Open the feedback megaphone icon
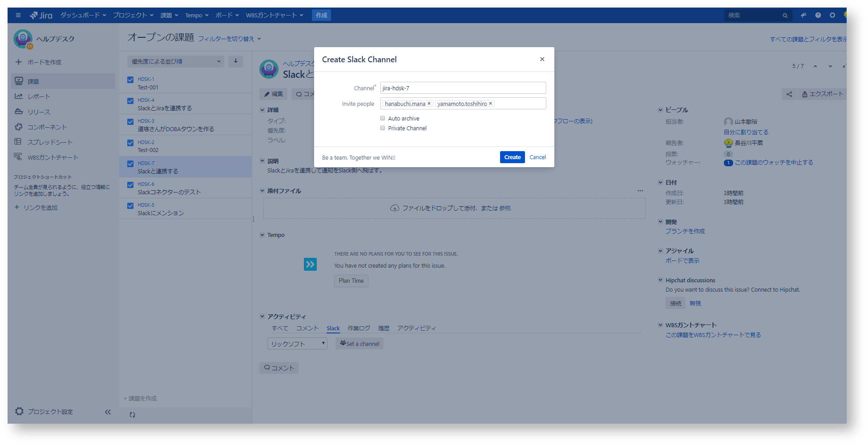Screen dimensions: 868x445 coord(803,15)
